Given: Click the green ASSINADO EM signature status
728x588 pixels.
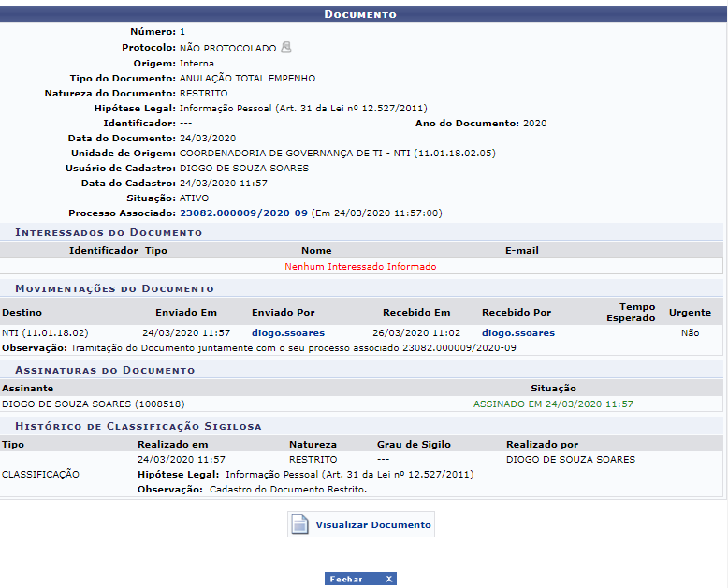Looking at the screenshot, I should pyautogui.click(x=553, y=404).
